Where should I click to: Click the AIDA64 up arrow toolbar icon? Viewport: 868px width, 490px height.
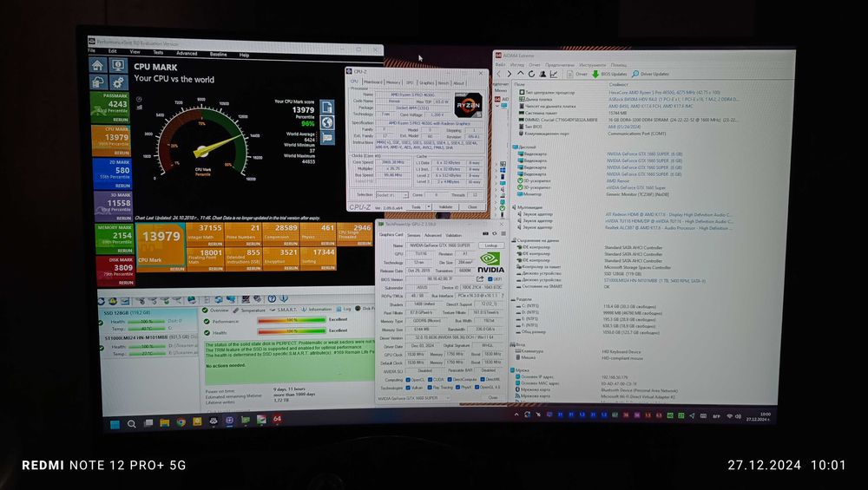[x=520, y=74]
